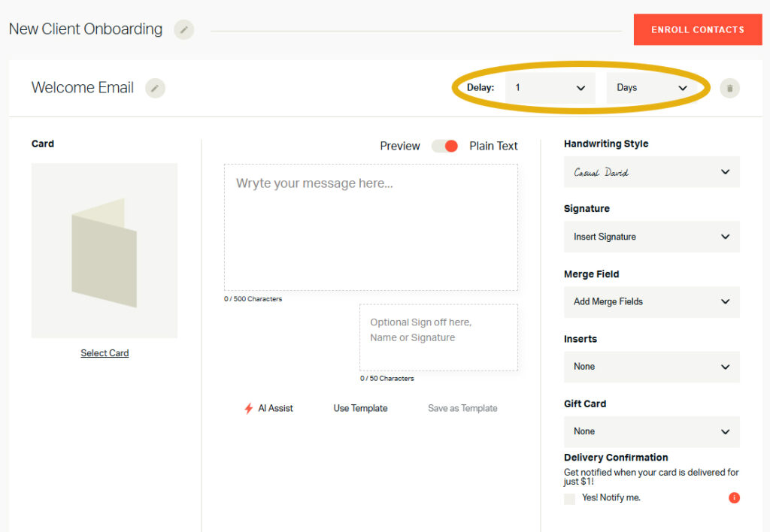Click the folded card placeholder image

105,251
